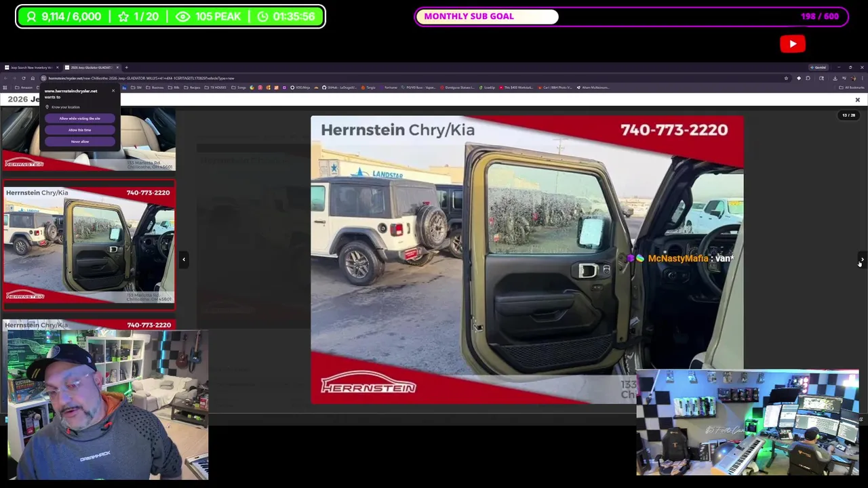Open the Tangia bookmark

click(368, 87)
